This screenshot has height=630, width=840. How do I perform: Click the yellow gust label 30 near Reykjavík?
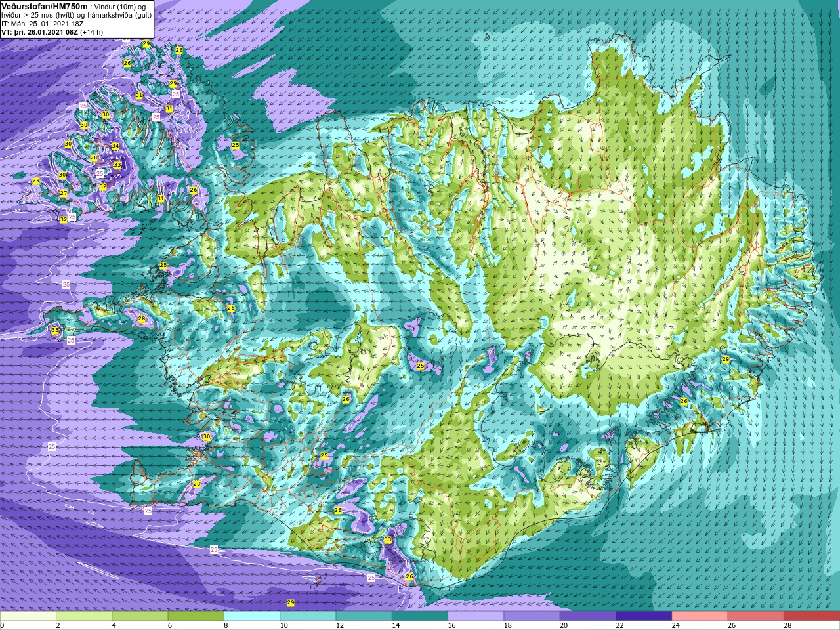207,437
